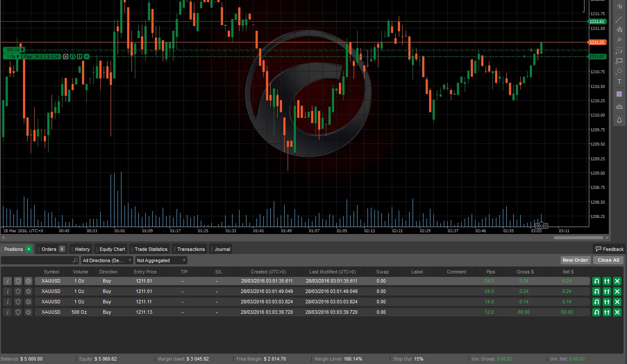Viewport: 627px width, 364px height.
Task: Select the Andrews pitchfork tool
Action: (619, 40)
